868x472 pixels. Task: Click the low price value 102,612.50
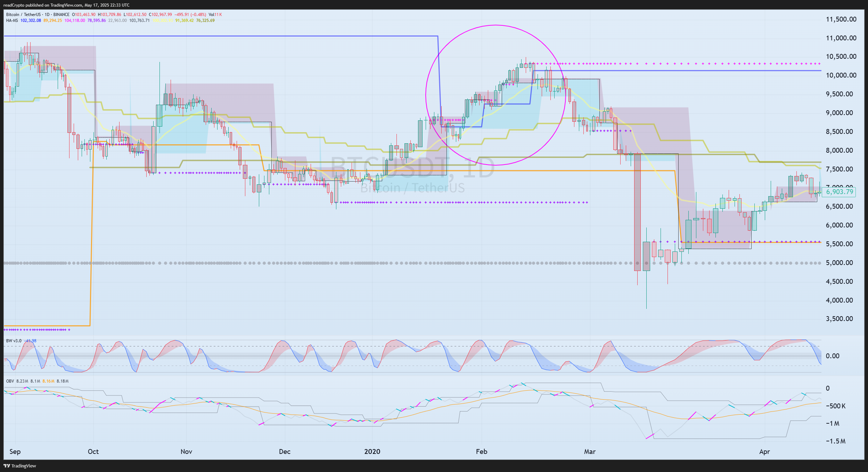pos(136,15)
